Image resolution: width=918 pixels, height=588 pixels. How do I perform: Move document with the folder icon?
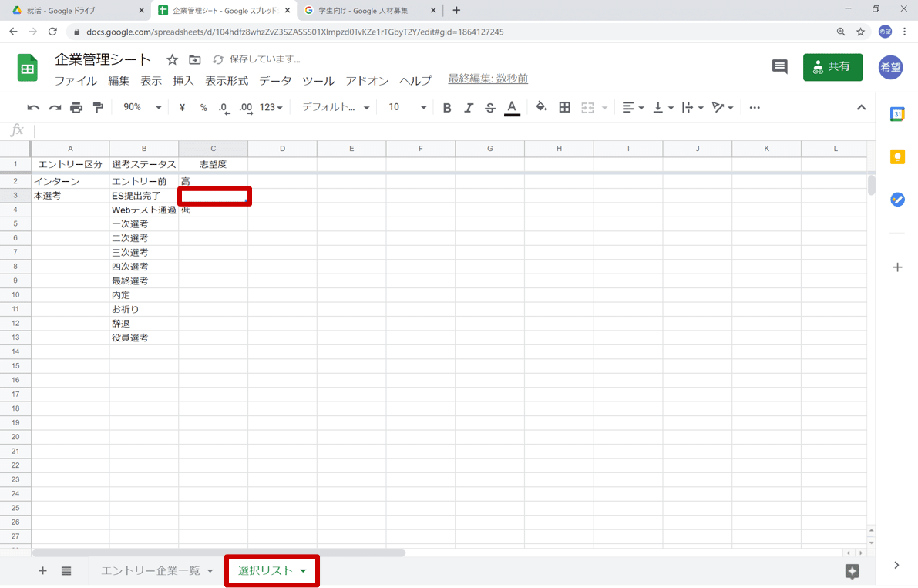coord(195,59)
